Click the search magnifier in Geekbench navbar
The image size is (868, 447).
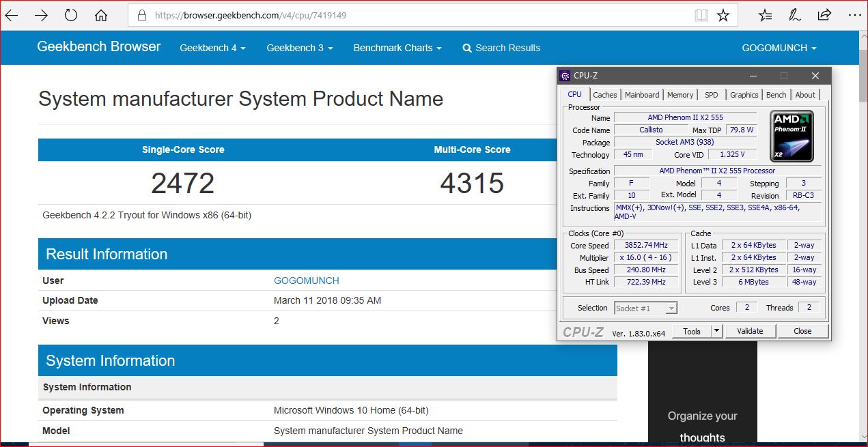pos(467,48)
